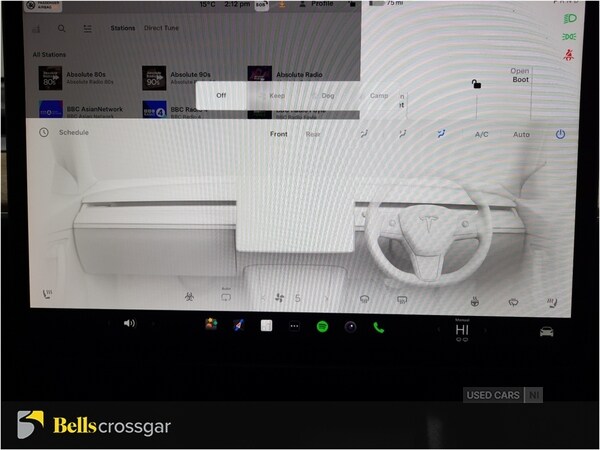Select the BBC AsianNetwork station
Viewport: 600px width, 450px height.
81,109
